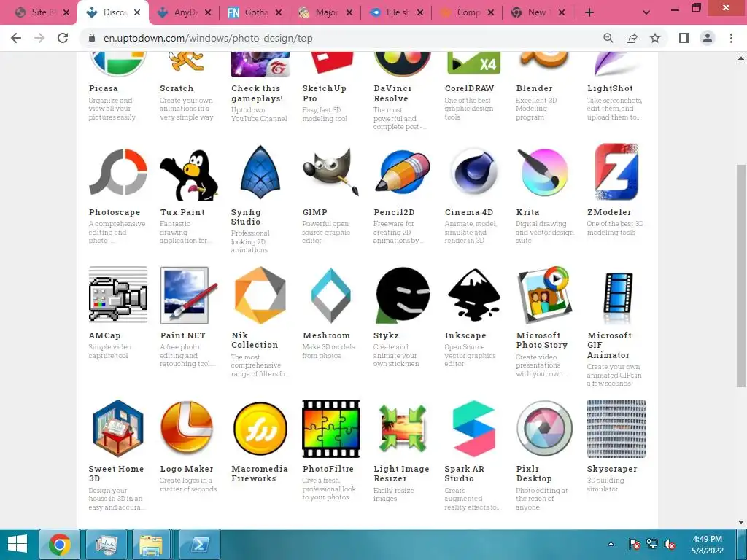This screenshot has width=747, height=560.
Task: Select the Spark AR Studio icon
Action: (473, 429)
